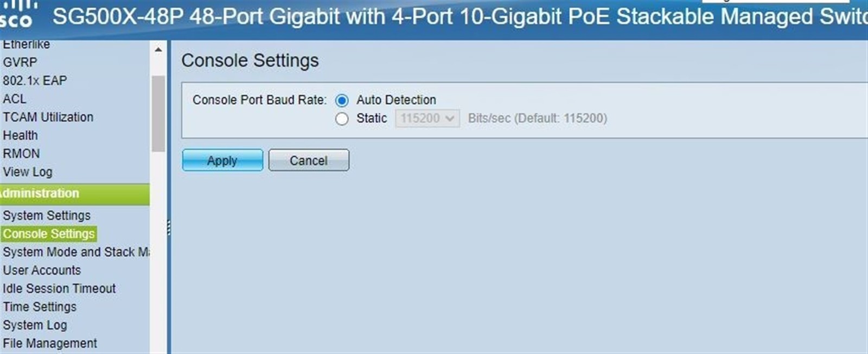Go to User Accounts page
868x354 pixels.
[x=42, y=270]
